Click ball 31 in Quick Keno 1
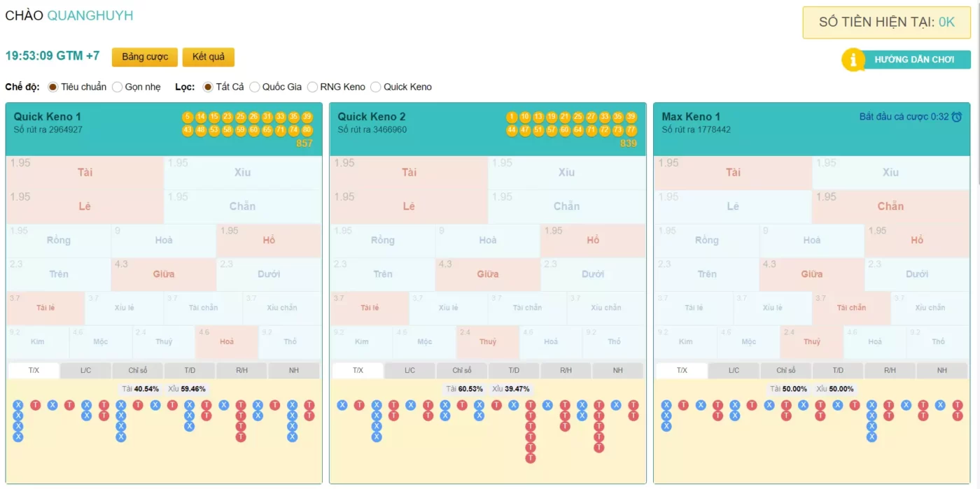The width and height of the screenshot is (980, 489). point(267,117)
